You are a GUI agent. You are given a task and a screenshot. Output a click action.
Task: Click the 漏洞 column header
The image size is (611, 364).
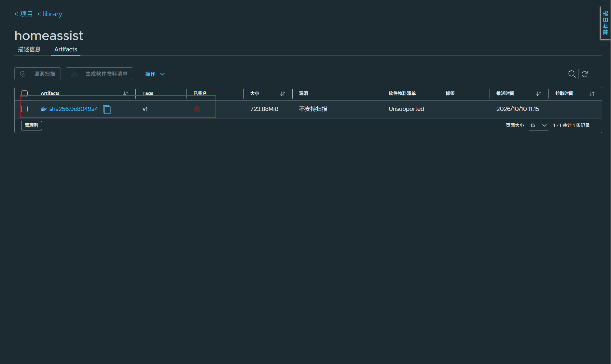pos(303,93)
